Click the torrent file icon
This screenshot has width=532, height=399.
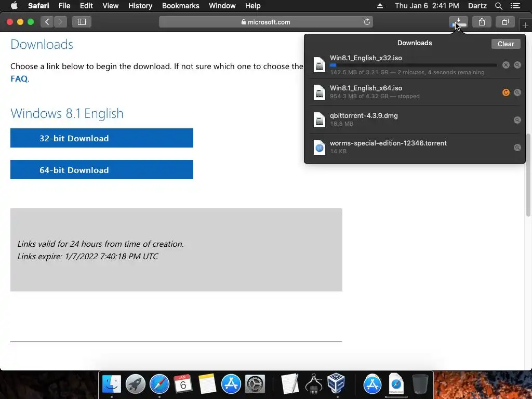coord(320,147)
